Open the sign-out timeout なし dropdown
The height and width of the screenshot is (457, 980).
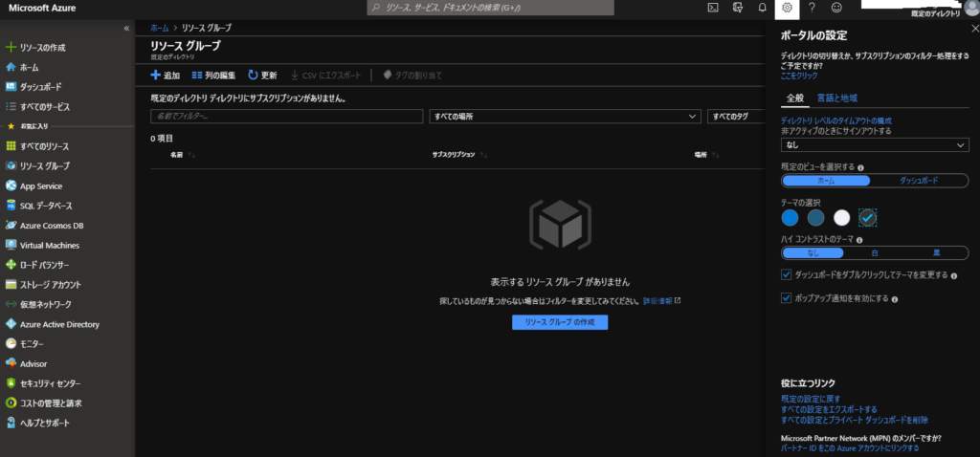pos(875,144)
